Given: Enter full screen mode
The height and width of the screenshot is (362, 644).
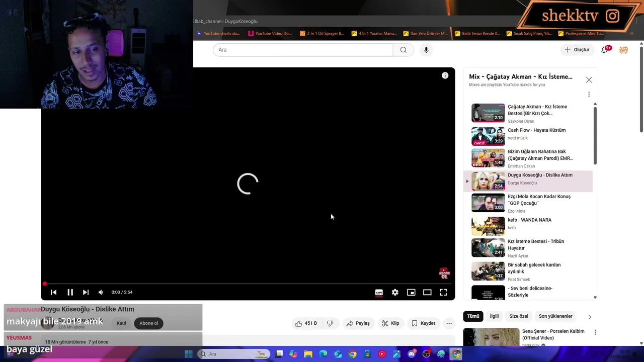Looking at the screenshot, I should click(443, 292).
